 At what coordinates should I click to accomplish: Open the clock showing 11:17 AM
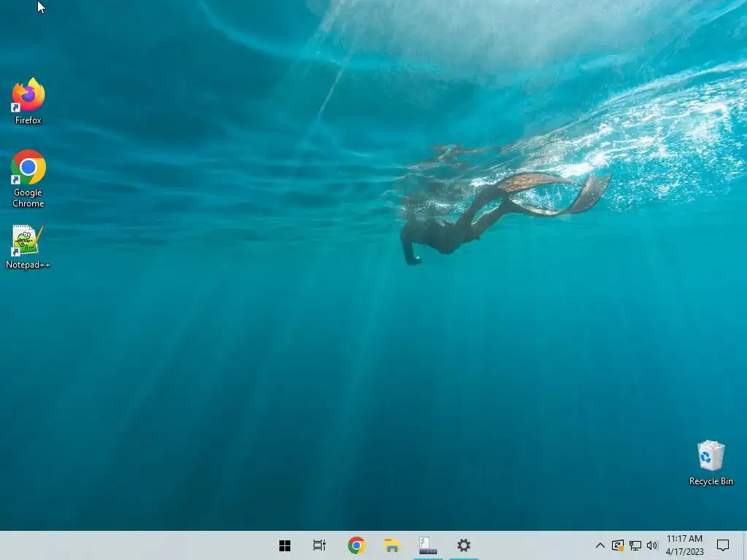click(x=684, y=545)
